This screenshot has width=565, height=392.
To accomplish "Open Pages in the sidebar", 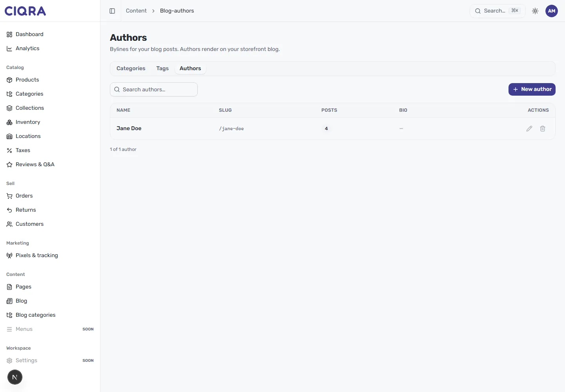I will [x=50, y=287].
